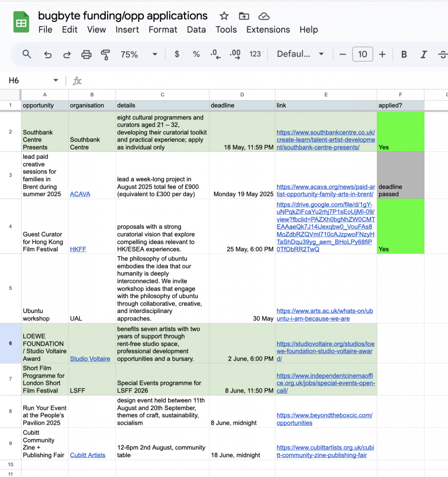448x477 pixels.
Task: Select the Ubuntu workshop opportunity cell
Action: (45, 288)
